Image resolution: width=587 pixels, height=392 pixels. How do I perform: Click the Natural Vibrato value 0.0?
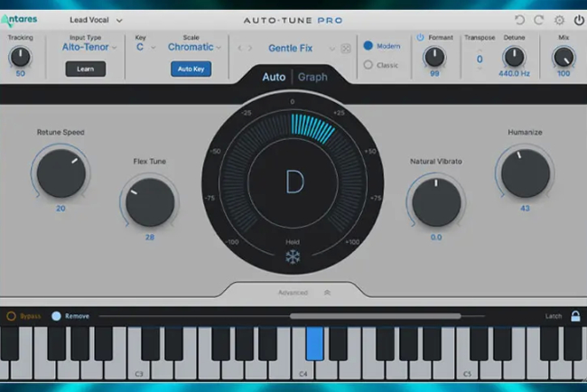pyautogui.click(x=436, y=238)
